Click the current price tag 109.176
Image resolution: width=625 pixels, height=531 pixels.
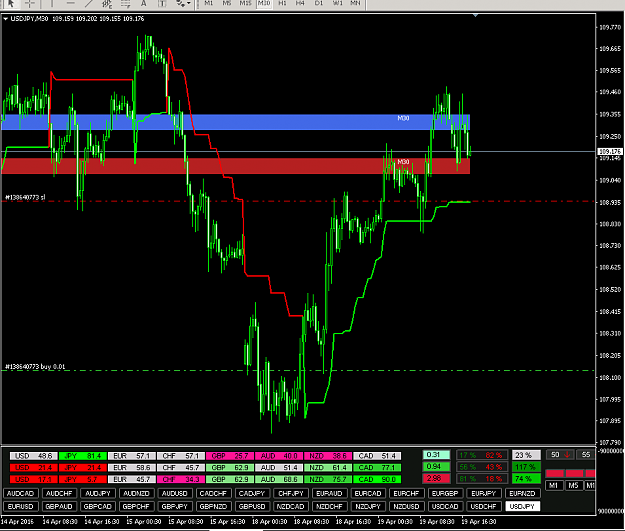(x=610, y=151)
